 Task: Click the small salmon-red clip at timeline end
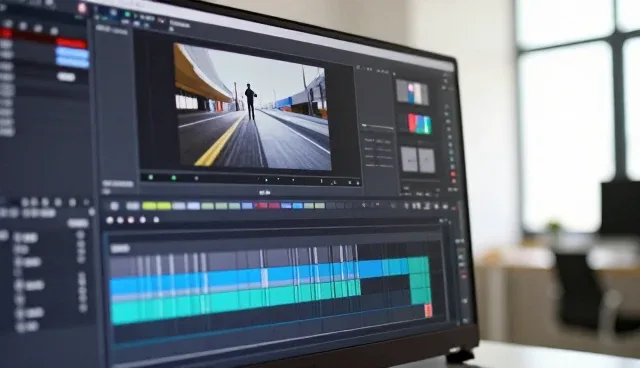pos(428,310)
